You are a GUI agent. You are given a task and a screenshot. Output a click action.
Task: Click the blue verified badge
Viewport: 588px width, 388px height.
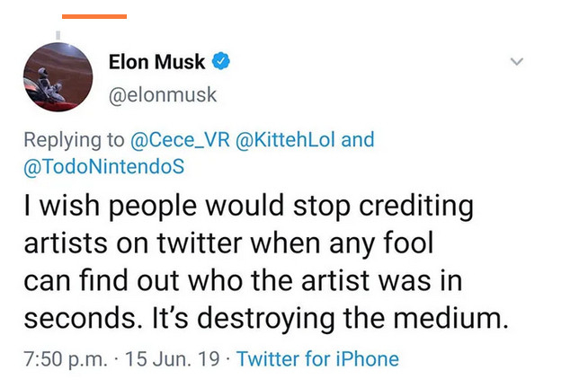pyautogui.click(x=222, y=62)
